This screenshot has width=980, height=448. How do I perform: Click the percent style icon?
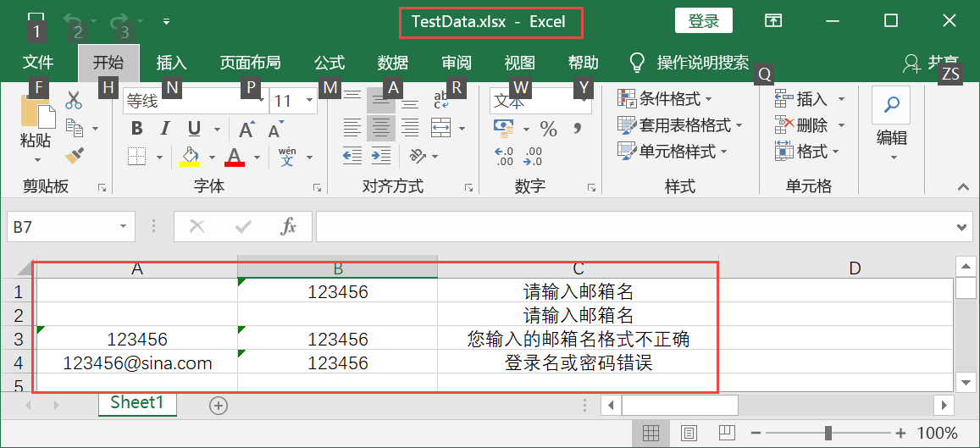point(549,129)
